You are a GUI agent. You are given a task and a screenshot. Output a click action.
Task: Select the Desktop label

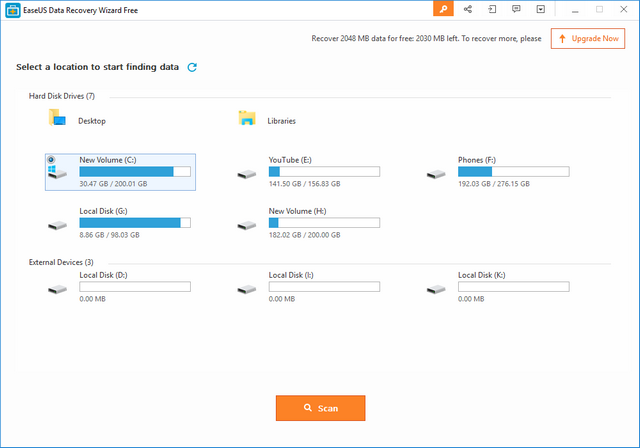92,121
